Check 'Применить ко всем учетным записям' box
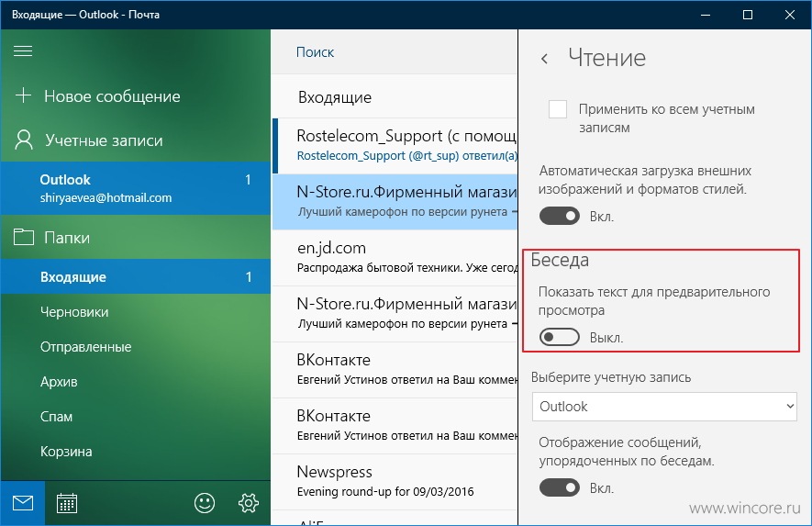812x526 pixels. point(558,109)
